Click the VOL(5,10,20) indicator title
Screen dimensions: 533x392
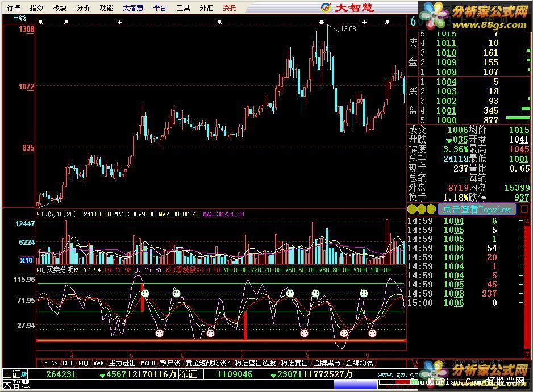[x=56, y=214]
